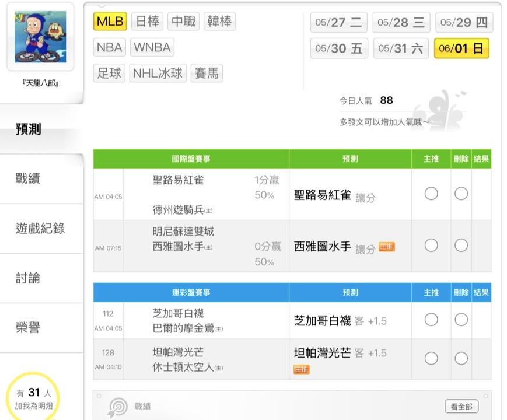Image resolution: width=507 pixels, height=420 pixels.
Task: Select delete radio for 西雅圖水手 prediction
Action: [461, 246]
